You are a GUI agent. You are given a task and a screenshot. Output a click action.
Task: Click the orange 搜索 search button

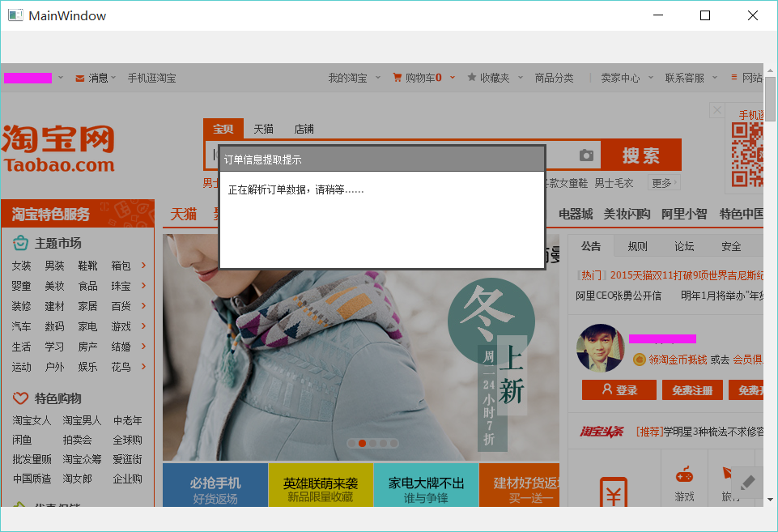click(x=642, y=155)
